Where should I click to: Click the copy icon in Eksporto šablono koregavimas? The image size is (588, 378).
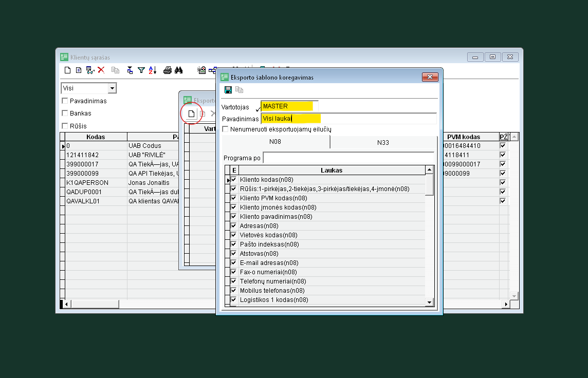pyautogui.click(x=239, y=90)
